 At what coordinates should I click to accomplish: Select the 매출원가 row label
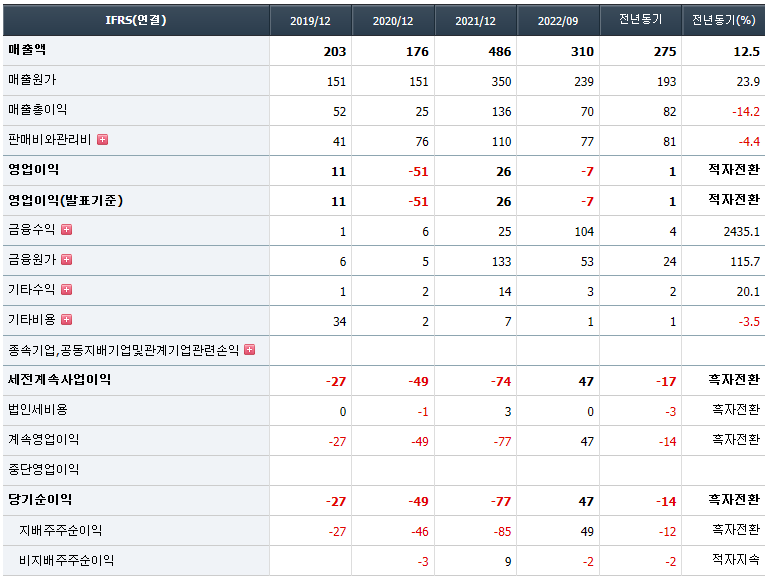[32, 80]
